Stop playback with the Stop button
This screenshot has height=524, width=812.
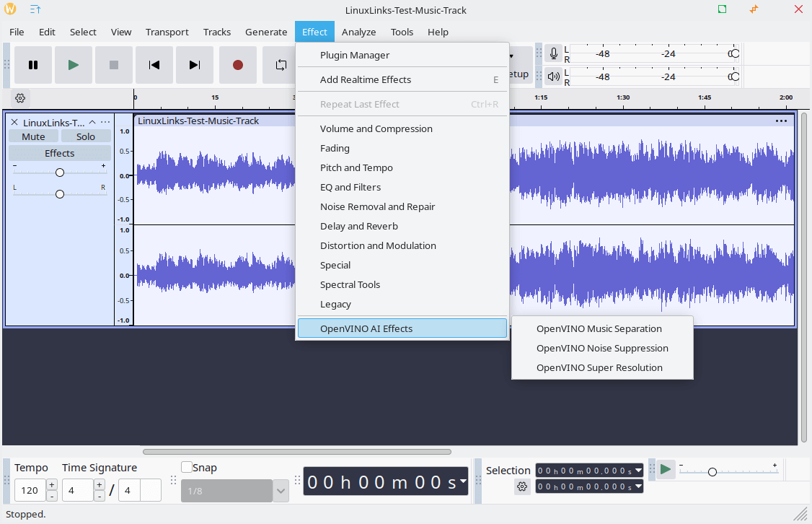[x=114, y=65]
